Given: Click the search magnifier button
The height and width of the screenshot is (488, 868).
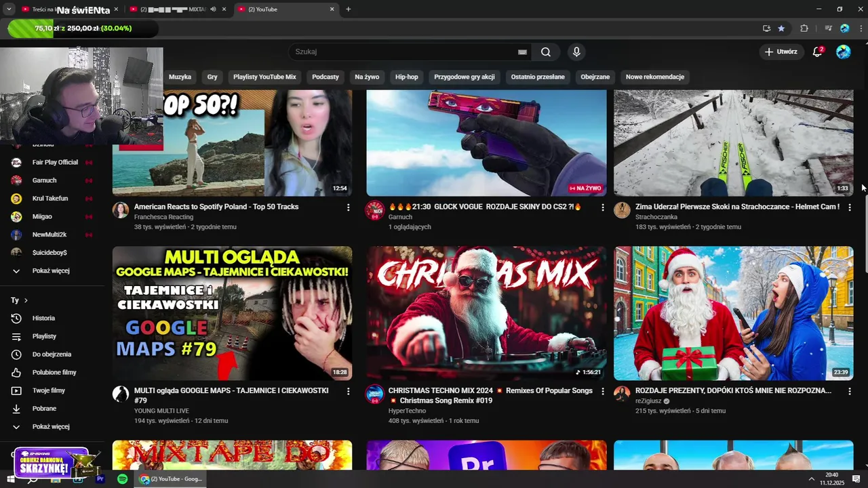Looking at the screenshot, I should point(546,52).
